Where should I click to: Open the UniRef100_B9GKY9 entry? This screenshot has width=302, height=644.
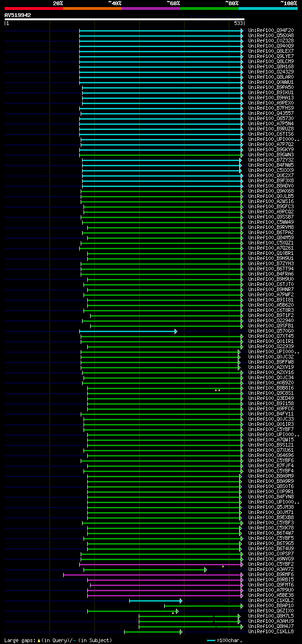[x=271, y=149]
